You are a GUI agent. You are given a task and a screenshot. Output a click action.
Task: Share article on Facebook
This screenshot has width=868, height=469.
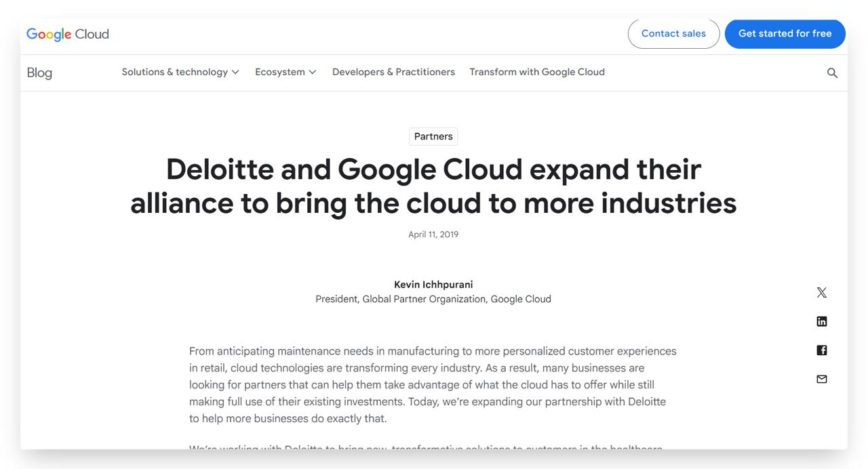click(821, 350)
